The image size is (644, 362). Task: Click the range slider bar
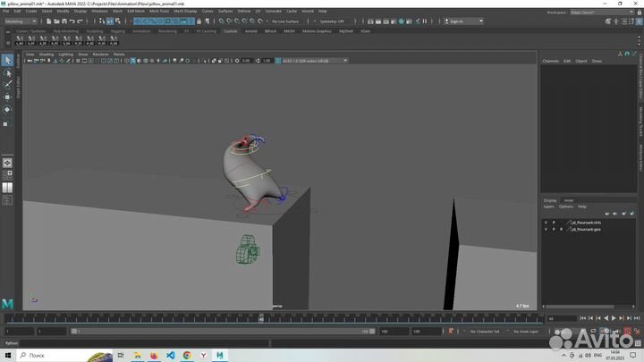pos(222,332)
